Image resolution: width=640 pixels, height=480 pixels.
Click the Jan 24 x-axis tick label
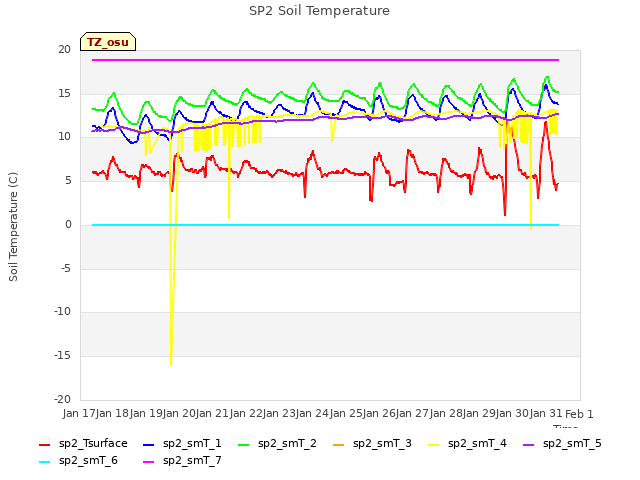pos(312,413)
